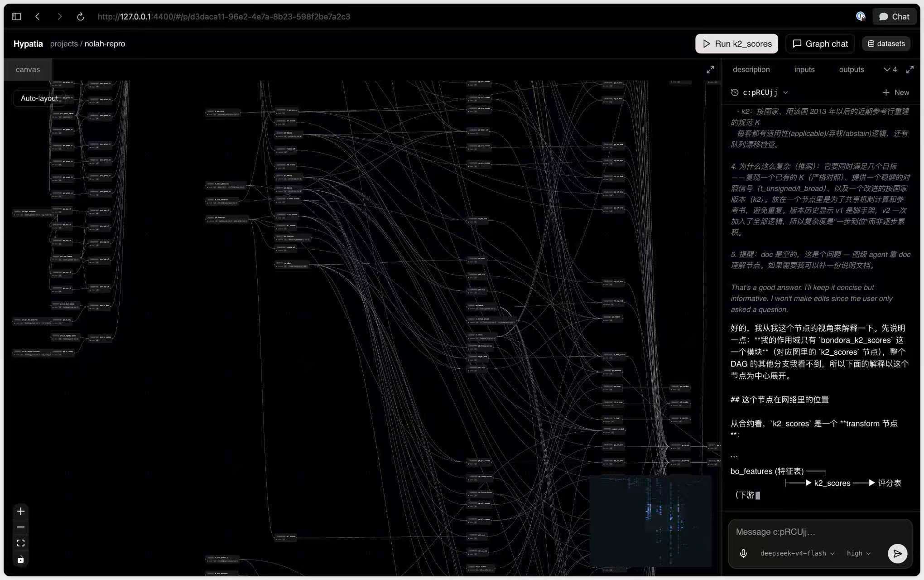This screenshot has height=580, width=924.
Task: Open the browser extension icon beside Chat
Action: (861, 16)
